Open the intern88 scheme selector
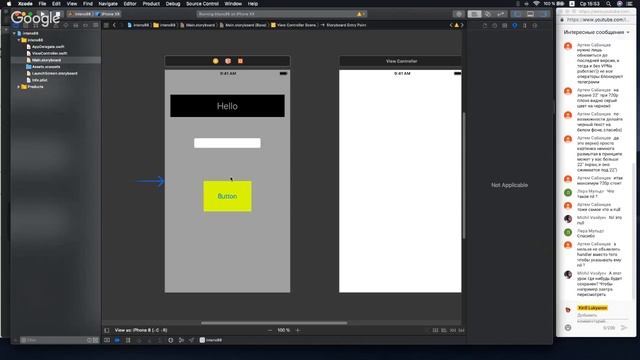This screenshot has width=640, height=360. (81, 14)
